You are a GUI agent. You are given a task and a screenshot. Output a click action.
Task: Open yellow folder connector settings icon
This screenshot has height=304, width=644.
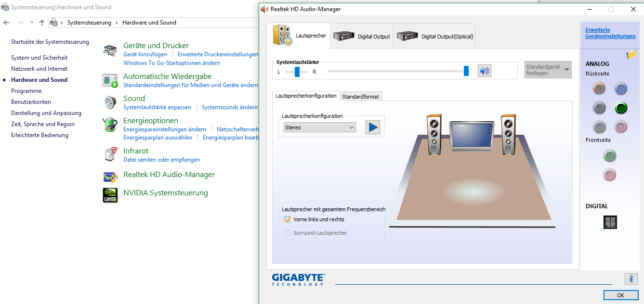[631, 55]
